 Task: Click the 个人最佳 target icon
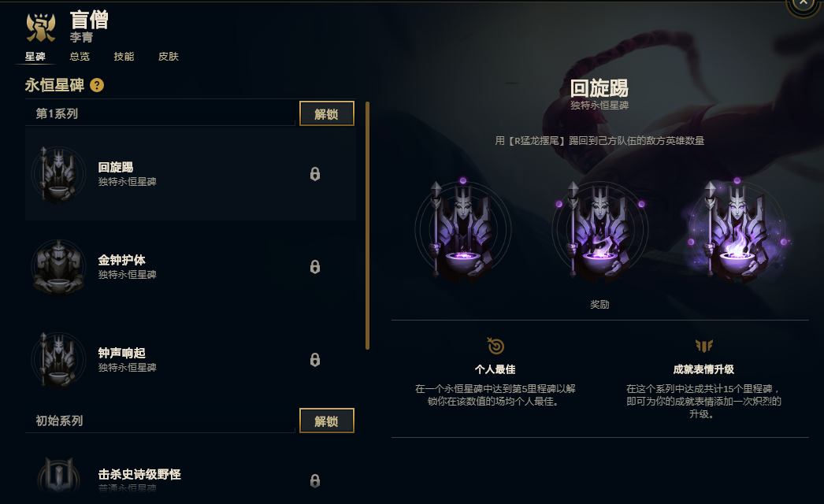(x=495, y=346)
